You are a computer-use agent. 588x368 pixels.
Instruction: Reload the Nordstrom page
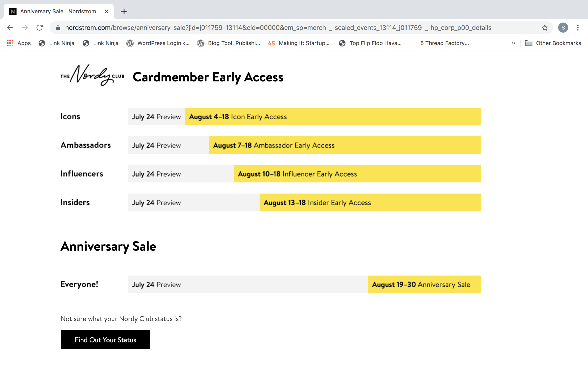click(x=40, y=28)
